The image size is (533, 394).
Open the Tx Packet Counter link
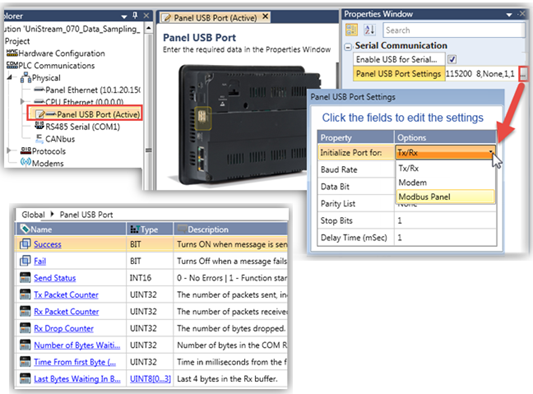[x=66, y=295]
